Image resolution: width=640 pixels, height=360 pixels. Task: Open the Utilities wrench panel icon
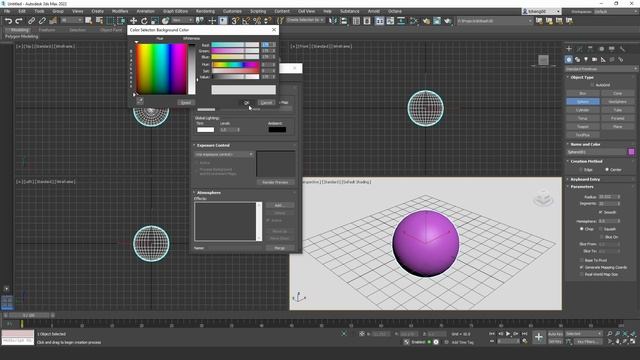pos(622,49)
